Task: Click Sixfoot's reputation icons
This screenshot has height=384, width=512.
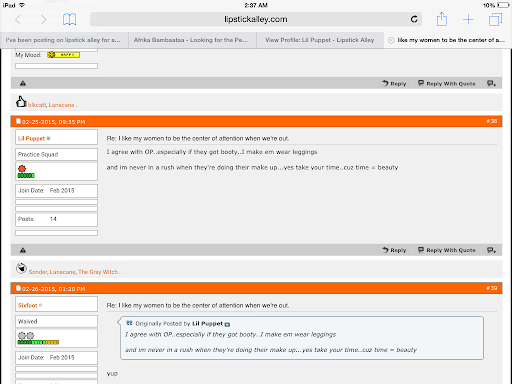Action: pos(26,335)
